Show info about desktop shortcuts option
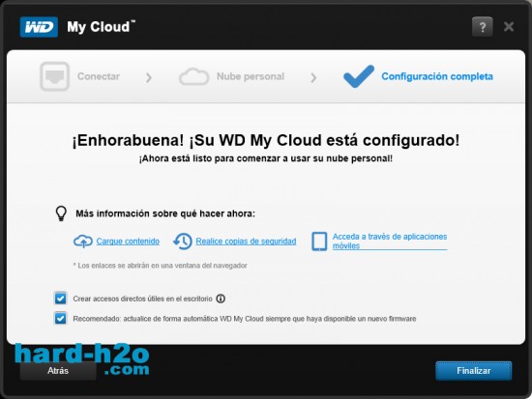Image resolution: width=532 pixels, height=399 pixels. (x=221, y=299)
